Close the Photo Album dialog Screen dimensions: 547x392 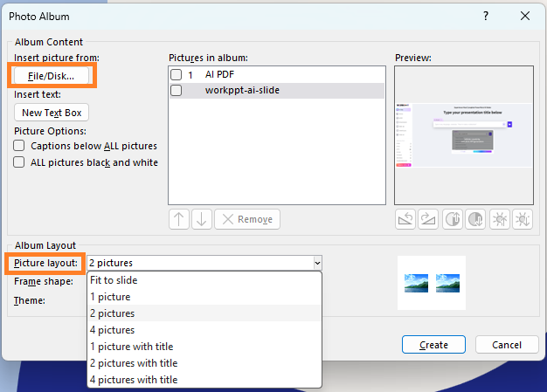pos(525,16)
